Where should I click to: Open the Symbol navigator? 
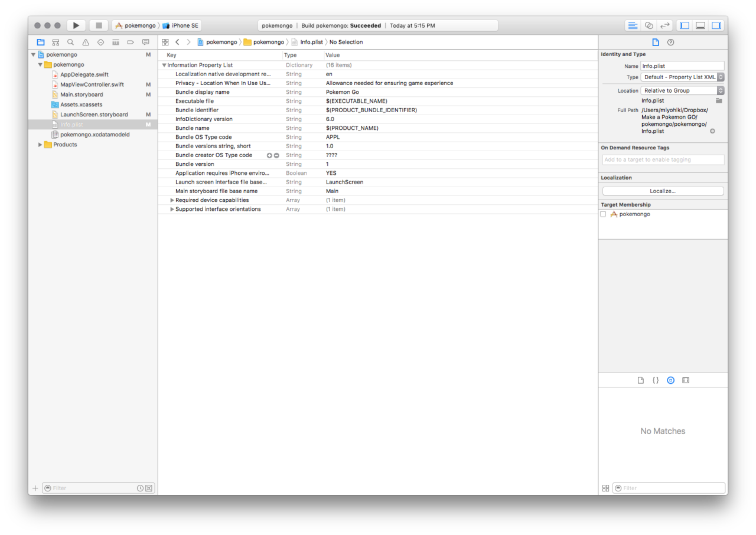point(56,42)
